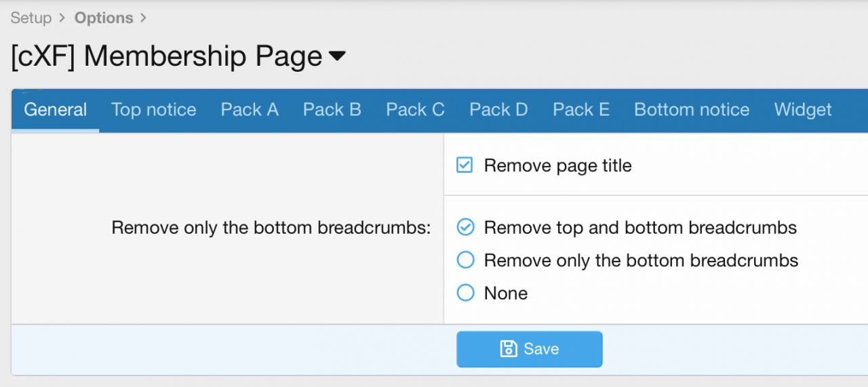Switch to the Bottom notice tab
This screenshot has height=387, width=868.
692,110
